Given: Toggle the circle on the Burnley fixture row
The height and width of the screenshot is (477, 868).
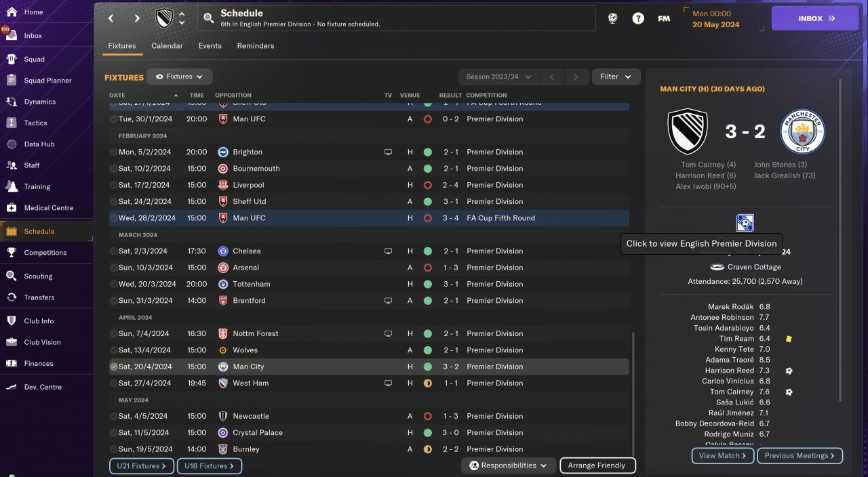Looking at the screenshot, I should click(113, 449).
